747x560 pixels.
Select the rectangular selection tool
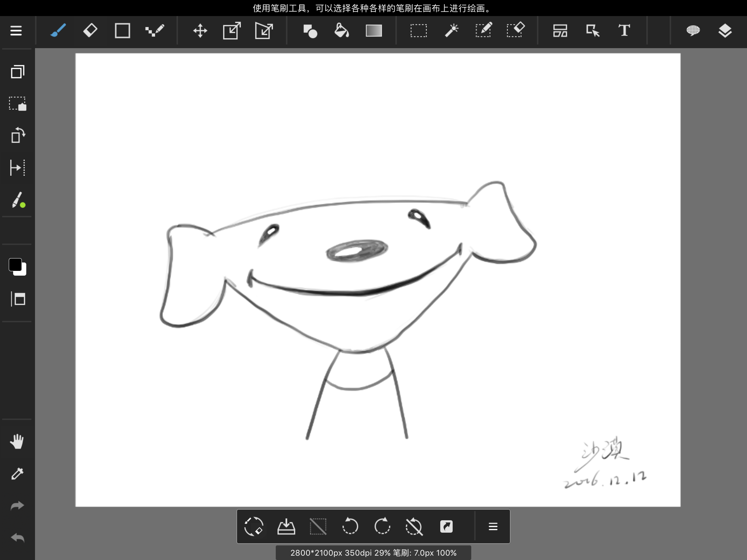[x=418, y=31]
